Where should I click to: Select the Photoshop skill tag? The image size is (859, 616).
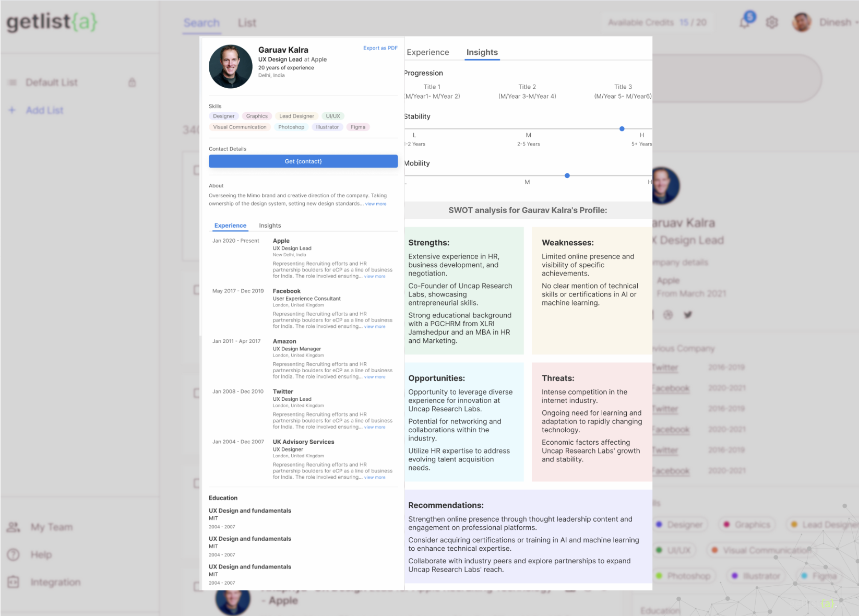[291, 127]
